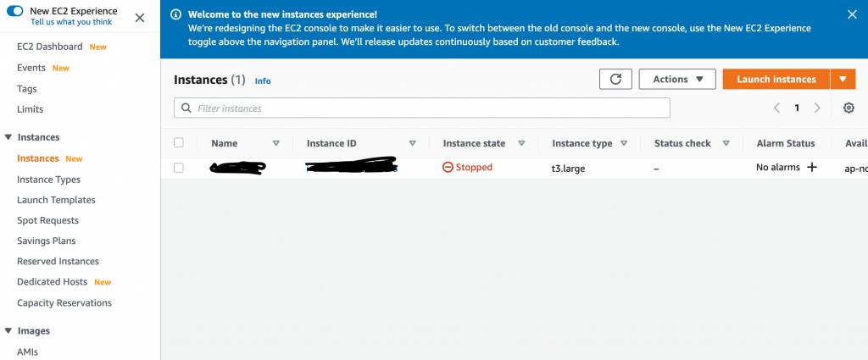
Task: Sort by Status check column arrow
Action: [x=726, y=143]
